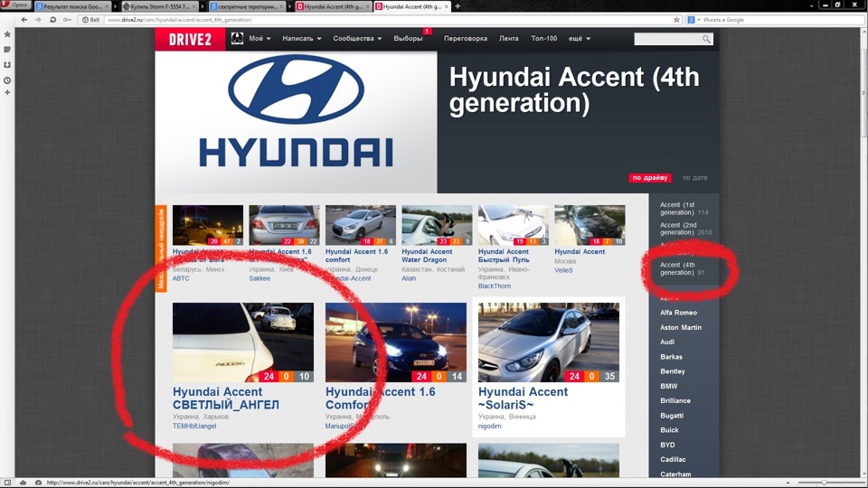The width and height of the screenshot is (868, 488).
Task: Open new tab with the plus button
Action: [x=458, y=6]
